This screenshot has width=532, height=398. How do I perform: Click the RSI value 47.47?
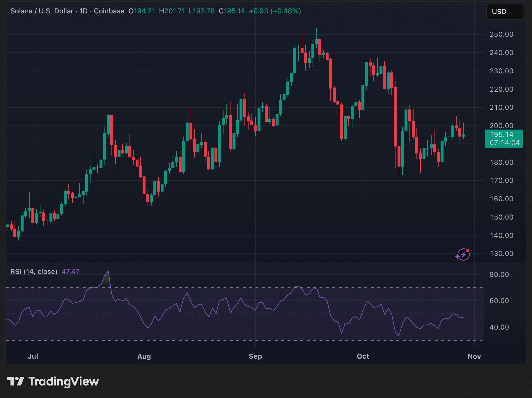71,271
